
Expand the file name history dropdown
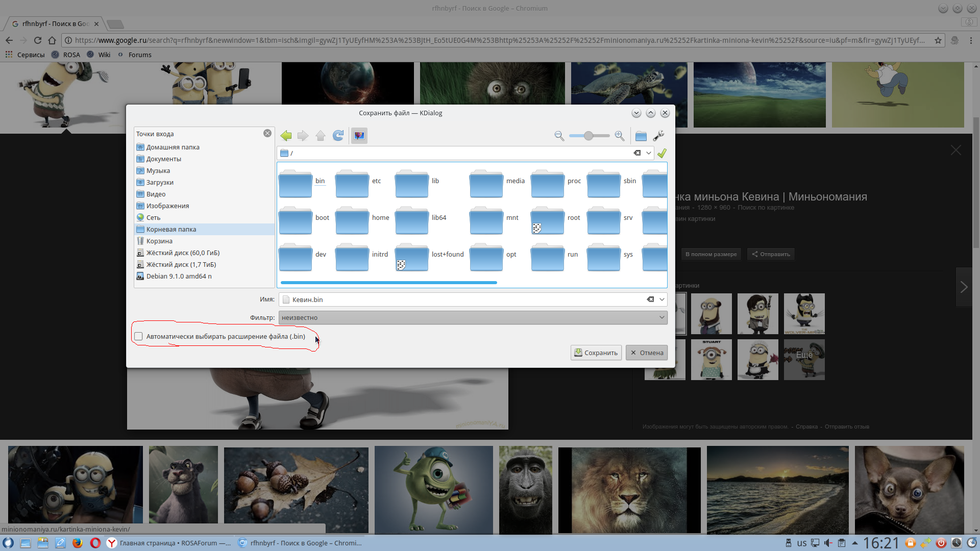coord(661,299)
